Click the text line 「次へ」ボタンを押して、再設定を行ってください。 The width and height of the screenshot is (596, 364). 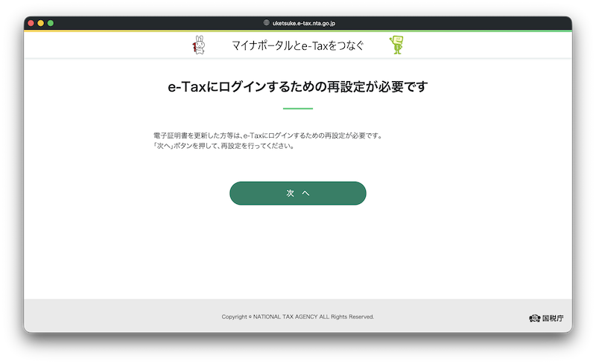tap(224, 146)
